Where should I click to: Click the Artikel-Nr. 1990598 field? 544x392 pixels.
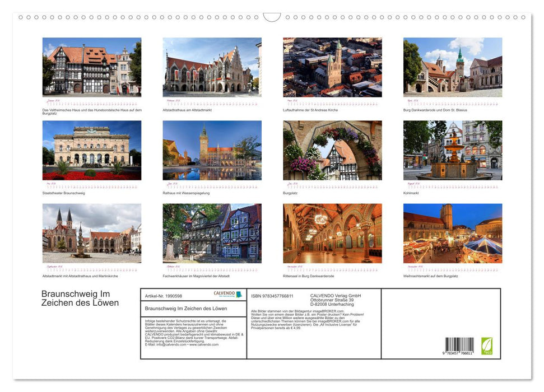(164, 296)
